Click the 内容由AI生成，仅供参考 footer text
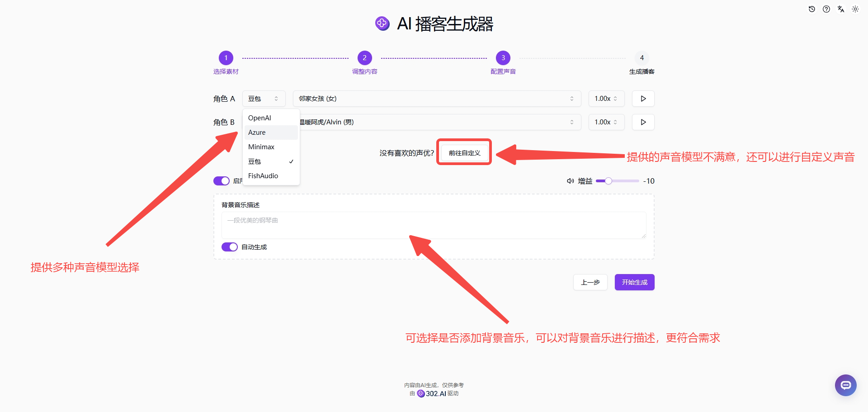This screenshot has width=868, height=412. click(434, 385)
